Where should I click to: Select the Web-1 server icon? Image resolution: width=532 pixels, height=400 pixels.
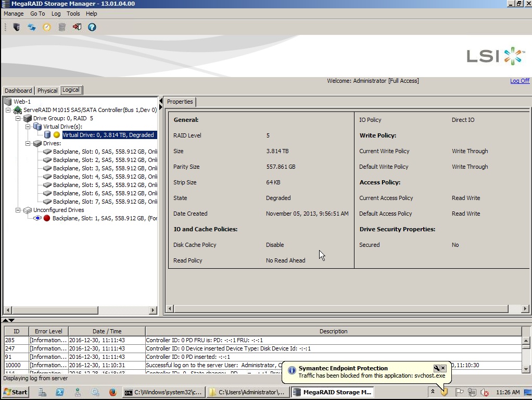click(8, 102)
